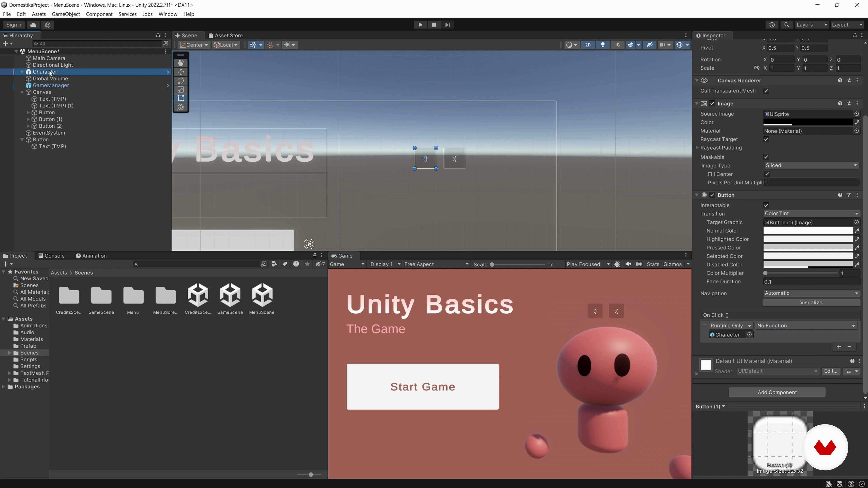Open Undo History icon in toolbar
The image size is (868, 488).
772,25
